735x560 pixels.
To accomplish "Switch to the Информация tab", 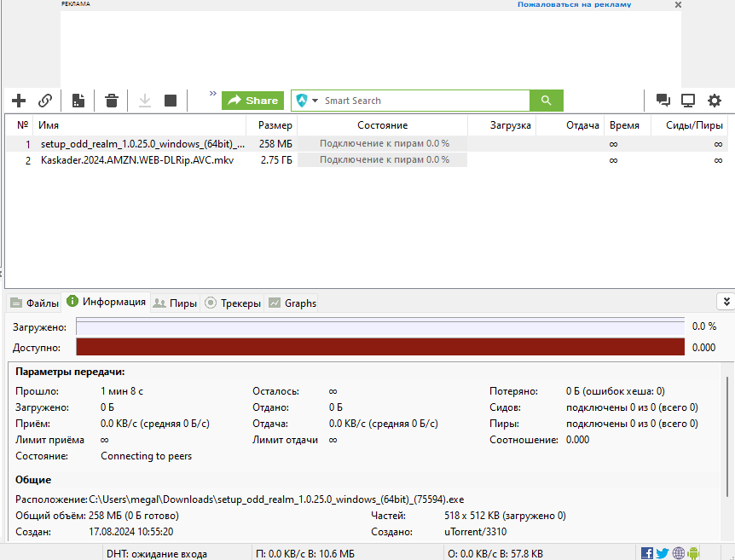I will 107,302.
